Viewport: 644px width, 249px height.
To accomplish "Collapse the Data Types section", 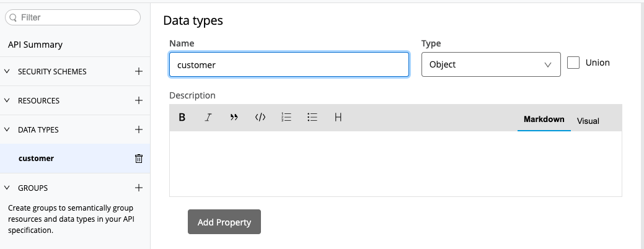I will (x=7, y=130).
